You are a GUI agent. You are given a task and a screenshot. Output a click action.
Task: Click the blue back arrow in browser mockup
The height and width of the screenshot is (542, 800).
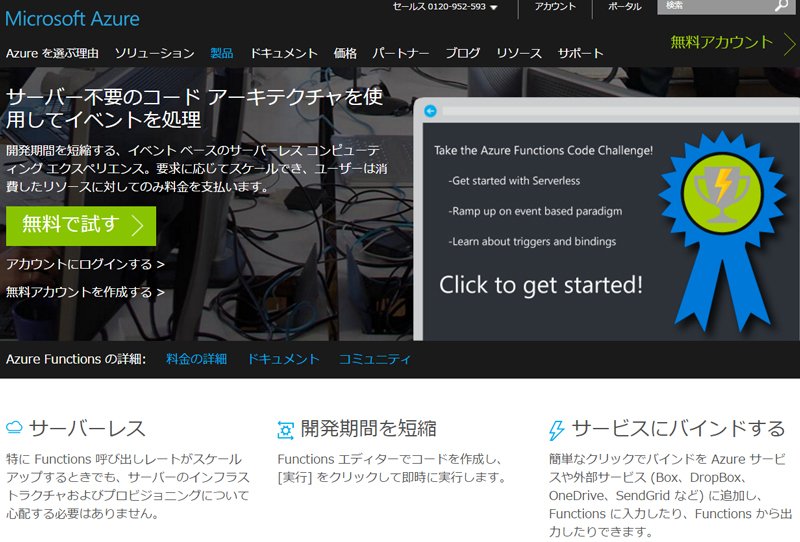430,111
